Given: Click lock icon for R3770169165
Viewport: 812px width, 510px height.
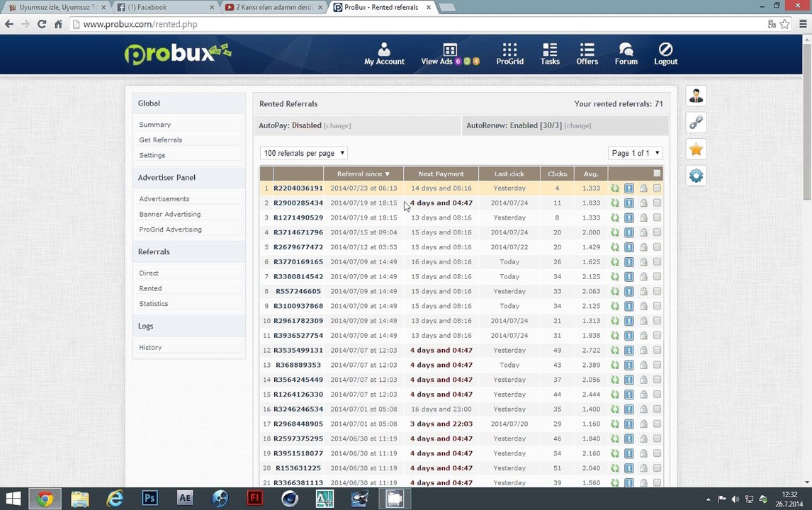Looking at the screenshot, I should tap(643, 262).
